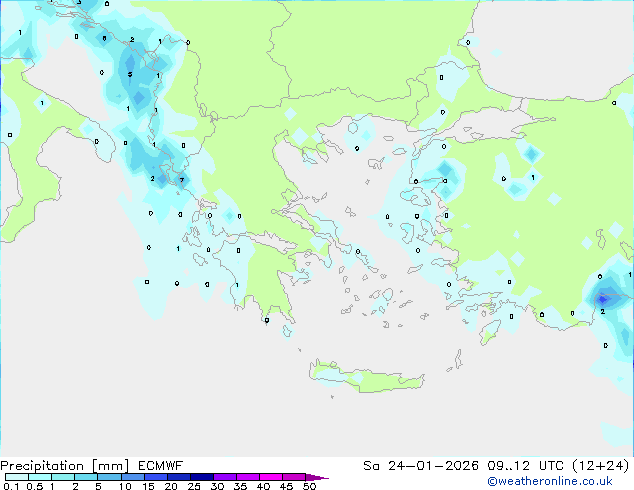Screen dimensions: 634x490
Task: Click the "09..12 UTC" time range
Action: click(x=525, y=466)
